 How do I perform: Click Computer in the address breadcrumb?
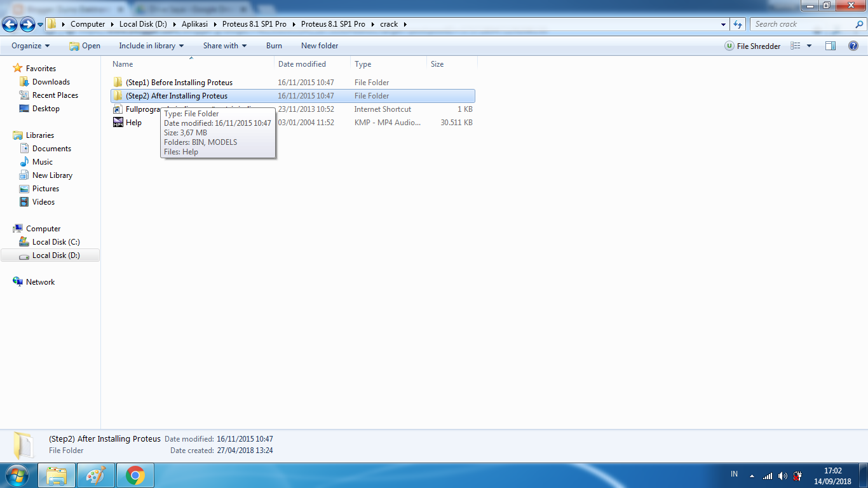click(x=88, y=24)
